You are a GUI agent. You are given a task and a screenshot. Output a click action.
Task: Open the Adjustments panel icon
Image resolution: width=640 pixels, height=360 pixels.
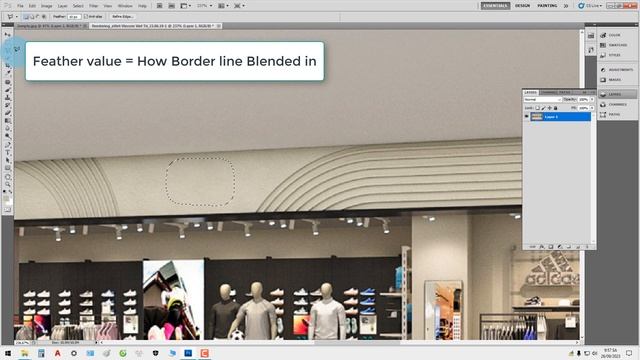pyautogui.click(x=603, y=70)
